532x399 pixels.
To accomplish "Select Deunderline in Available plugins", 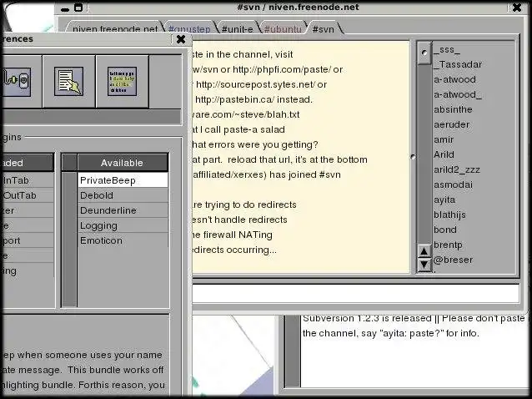I will tap(123, 210).
